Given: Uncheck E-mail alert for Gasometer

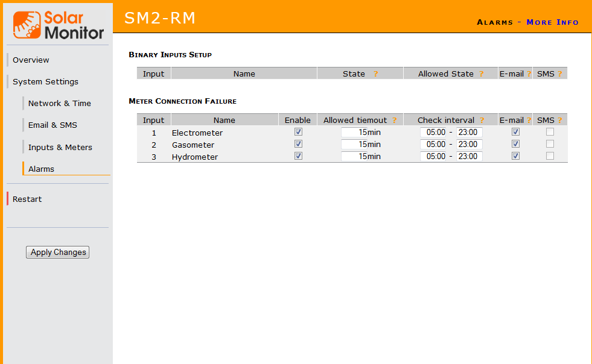Looking at the screenshot, I should 515,144.
